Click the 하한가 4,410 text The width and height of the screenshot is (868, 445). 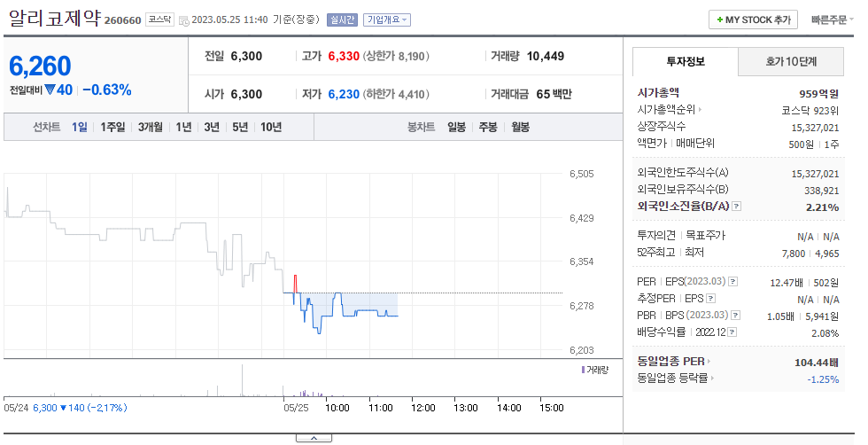coord(397,94)
